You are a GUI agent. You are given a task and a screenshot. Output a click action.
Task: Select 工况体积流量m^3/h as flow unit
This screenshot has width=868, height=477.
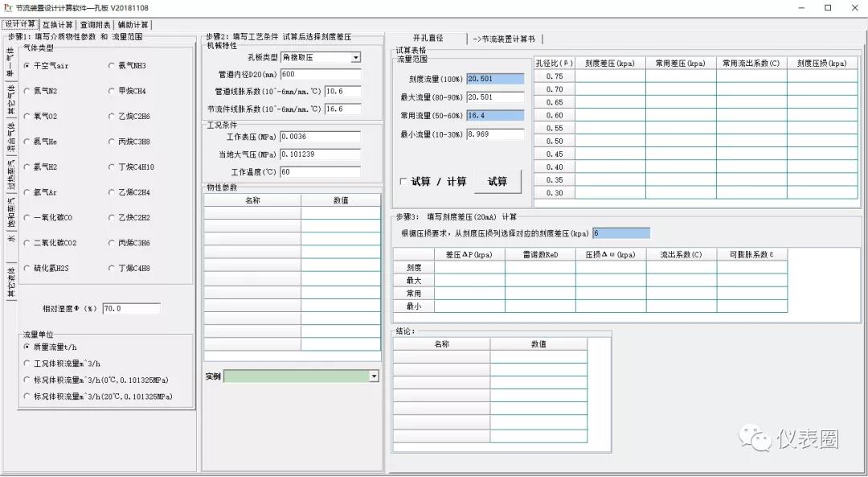point(27,364)
